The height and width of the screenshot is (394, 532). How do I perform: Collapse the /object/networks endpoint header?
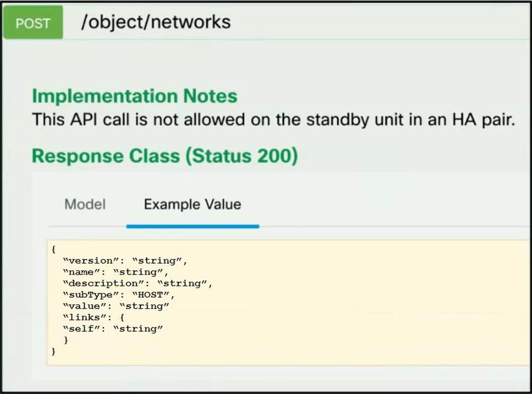pyautogui.click(x=156, y=22)
